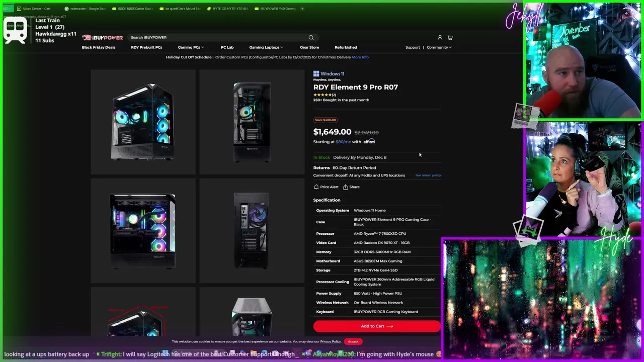The width and height of the screenshot is (644, 362).
Task: Go to PC Lab
Action: (x=227, y=47)
